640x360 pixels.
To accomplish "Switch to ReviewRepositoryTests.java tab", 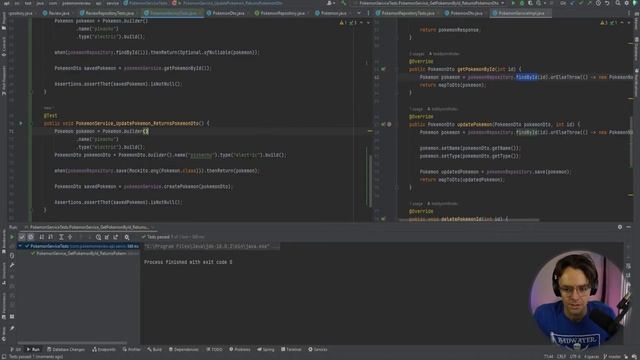I will (x=107, y=13).
